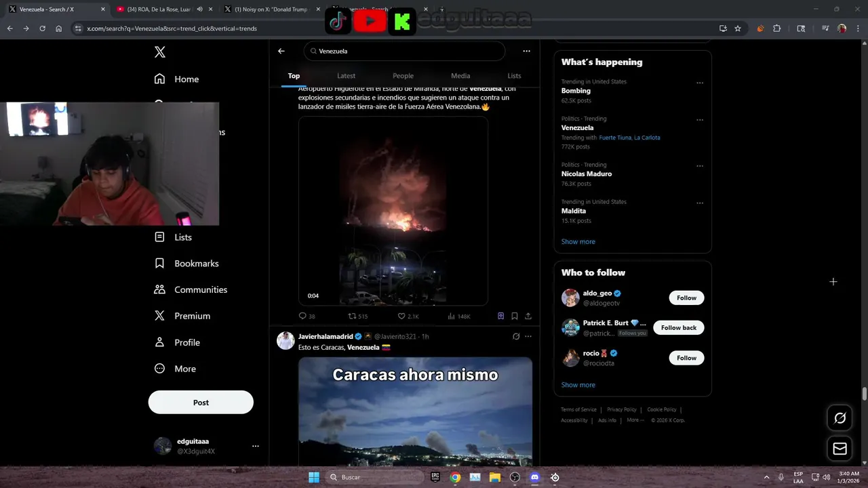Follow back Patrick E. Burt
Viewport: 868px width, 488px height.
coord(679,327)
